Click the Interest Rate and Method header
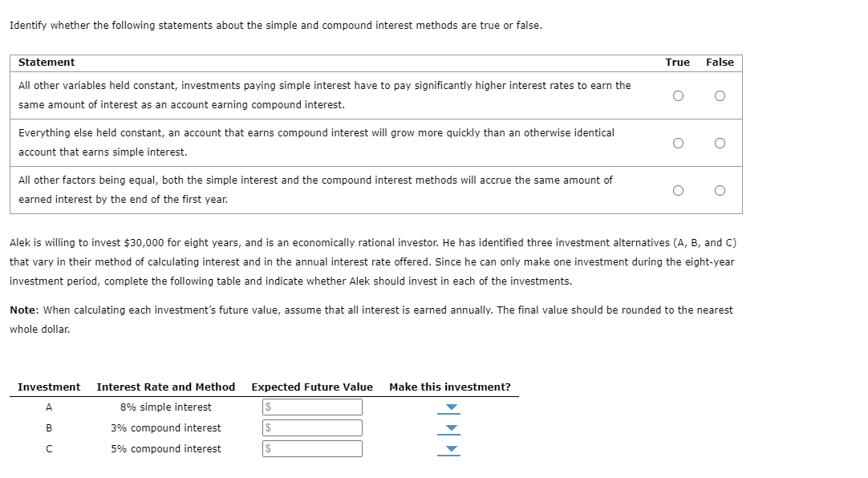 point(166,387)
